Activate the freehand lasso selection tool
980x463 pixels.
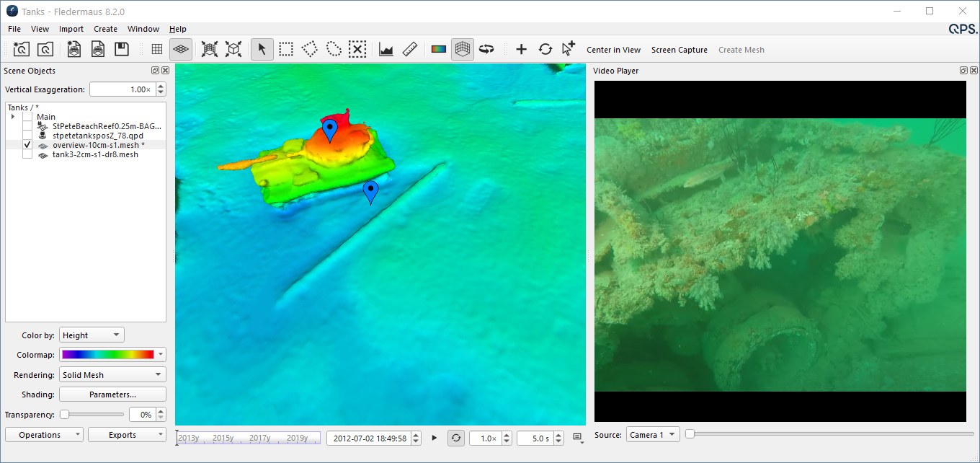tap(334, 50)
